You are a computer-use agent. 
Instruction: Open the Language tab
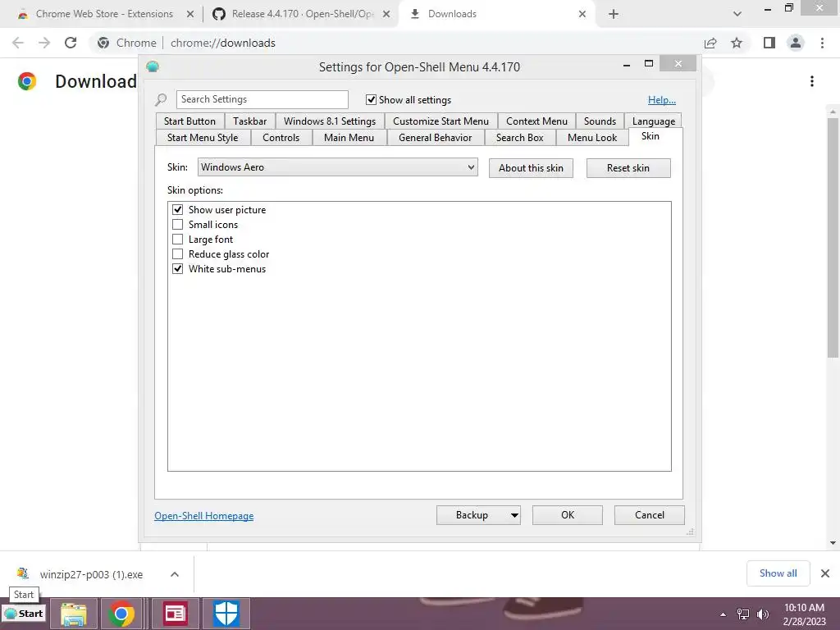click(654, 121)
